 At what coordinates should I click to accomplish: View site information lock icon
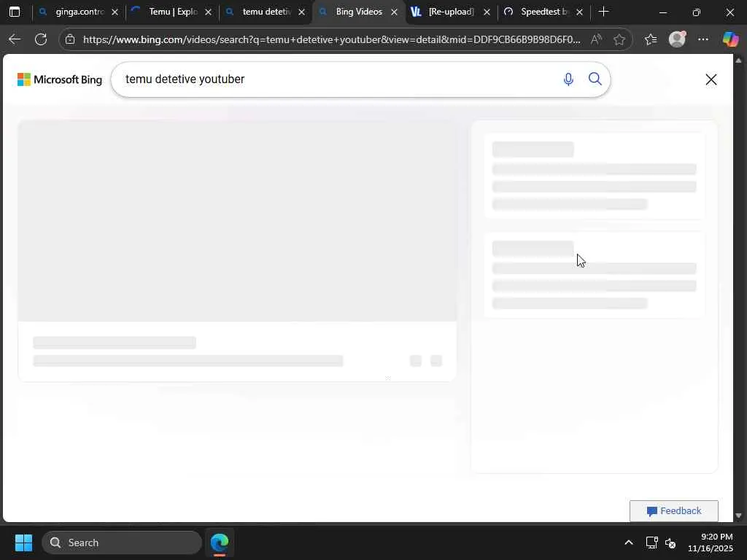70,39
